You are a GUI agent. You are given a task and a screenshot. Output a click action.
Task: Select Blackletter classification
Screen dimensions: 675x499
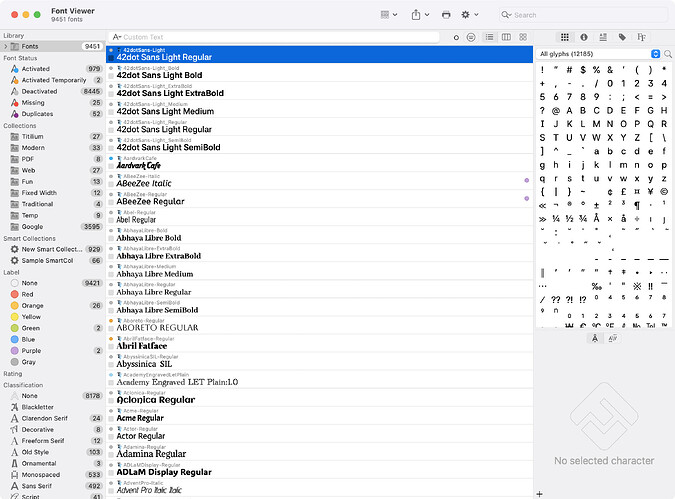pyautogui.click(x=52, y=407)
